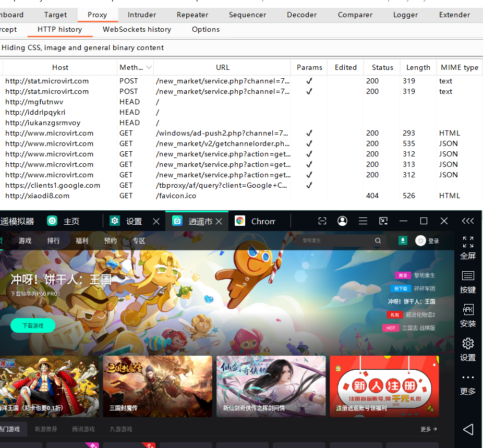Viewport: 483px width, 448px height.
Task: Click the /windows/ad-push2.php URL entry
Action: pos(222,134)
